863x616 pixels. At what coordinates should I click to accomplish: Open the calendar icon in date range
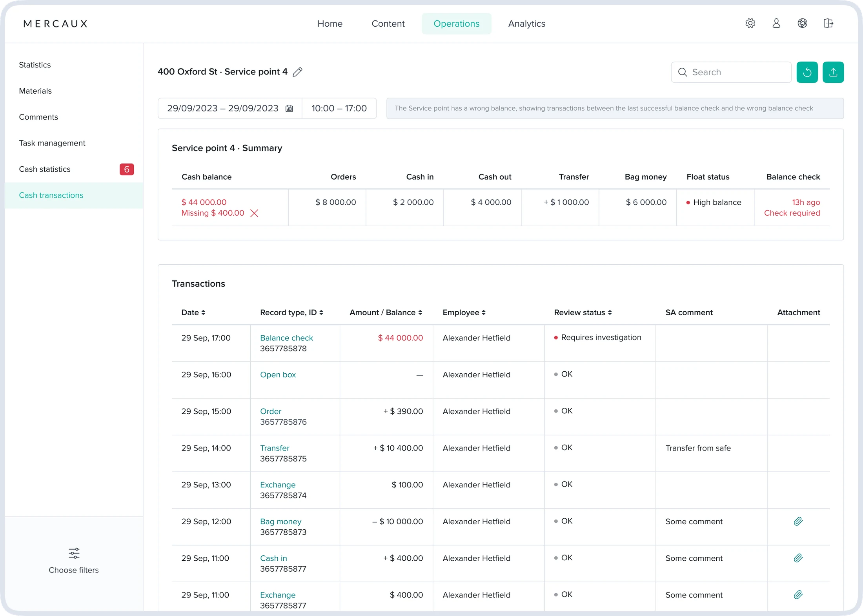[289, 109]
